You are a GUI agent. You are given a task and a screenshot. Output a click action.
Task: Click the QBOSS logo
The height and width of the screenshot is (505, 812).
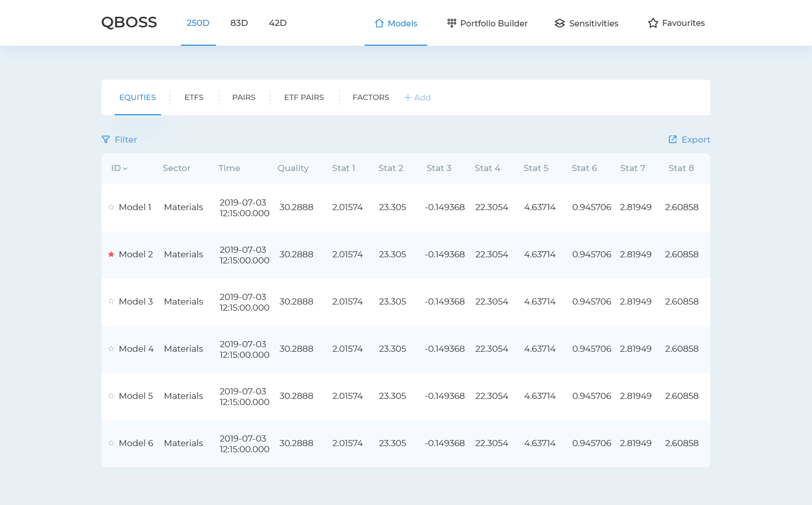point(129,23)
